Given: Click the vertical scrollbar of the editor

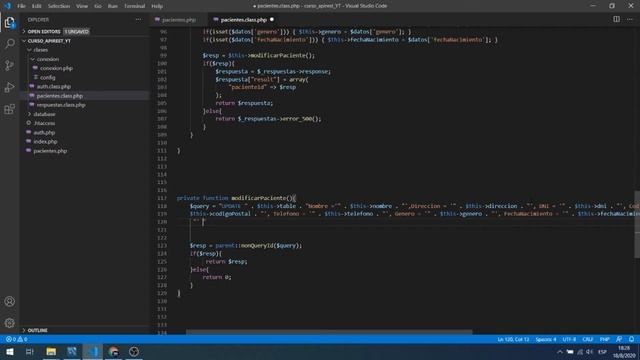Looking at the screenshot, I should 637,224.
